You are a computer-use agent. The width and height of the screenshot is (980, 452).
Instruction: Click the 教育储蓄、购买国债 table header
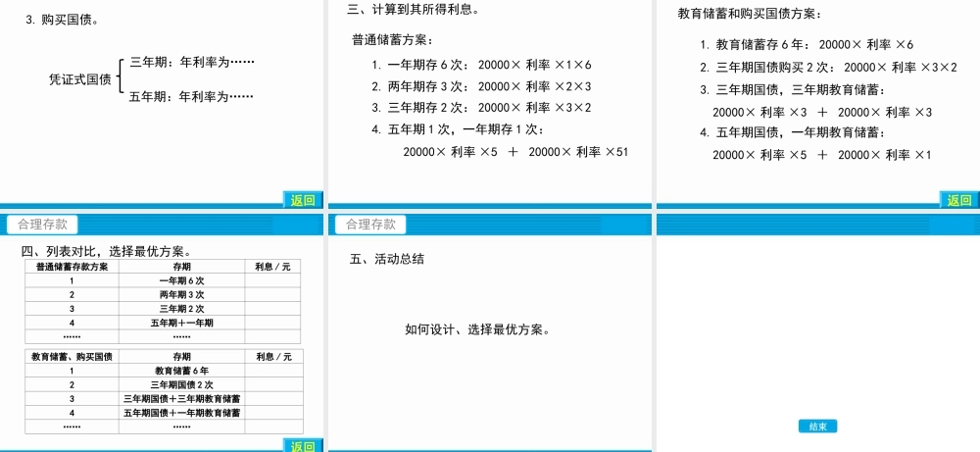[72, 357]
